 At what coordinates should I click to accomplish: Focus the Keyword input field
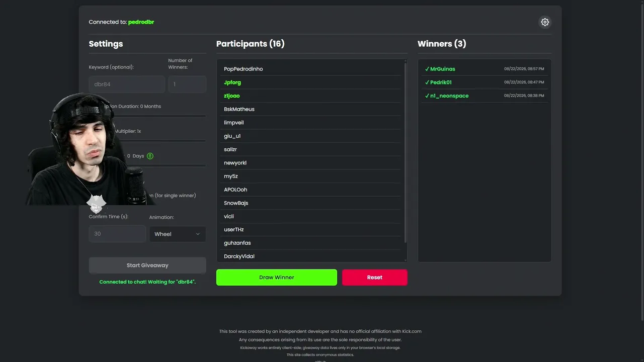pyautogui.click(x=127, y=84)
